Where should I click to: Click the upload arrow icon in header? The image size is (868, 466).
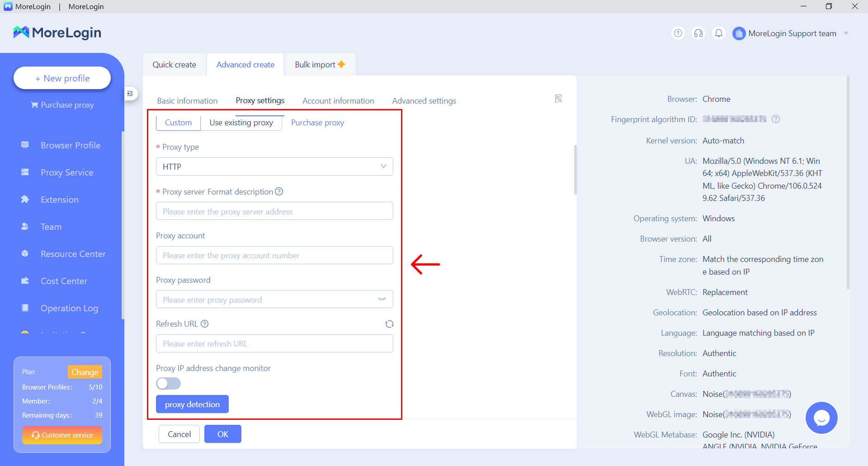[678, 33]
